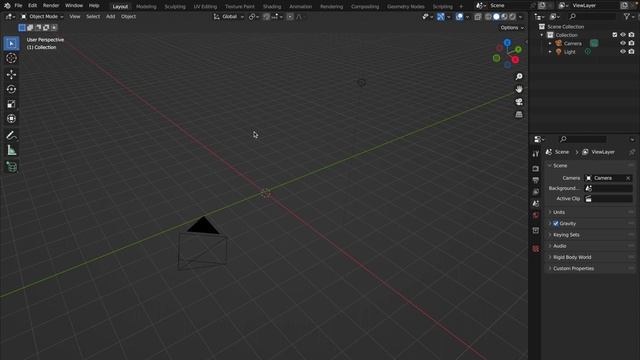640x360 pixels.
Task: Open the World properties tab
Action: [x=536, y=215]
